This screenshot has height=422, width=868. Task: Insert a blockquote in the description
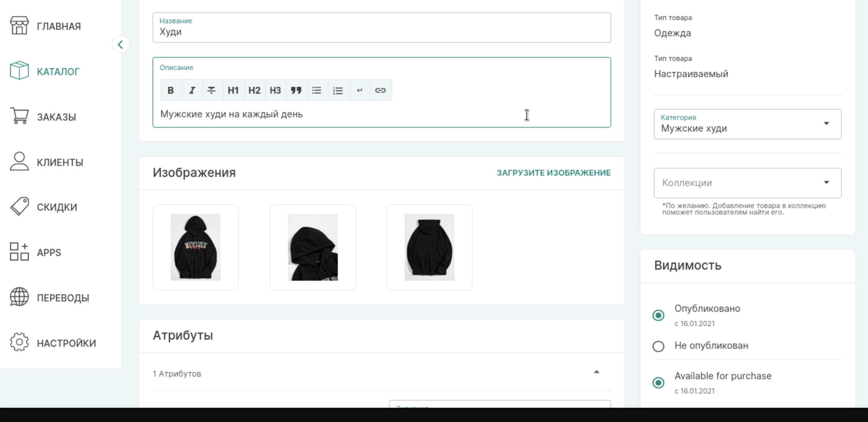(x=296, y=90)
